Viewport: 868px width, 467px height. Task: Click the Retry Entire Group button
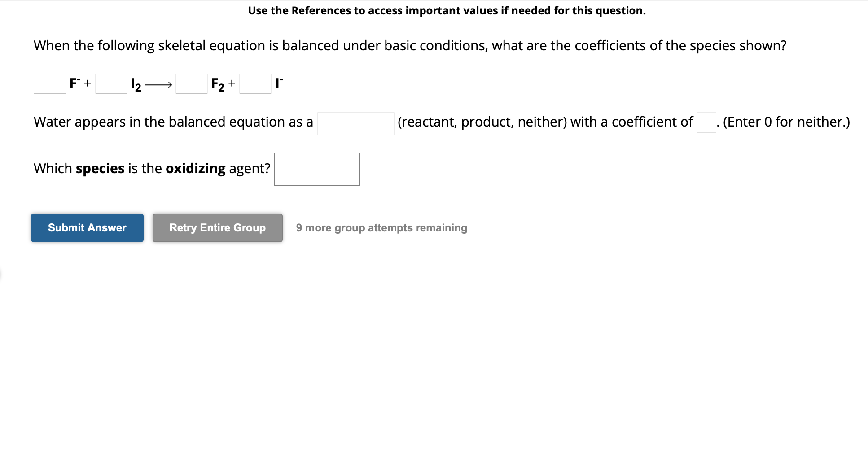[217, 227]
